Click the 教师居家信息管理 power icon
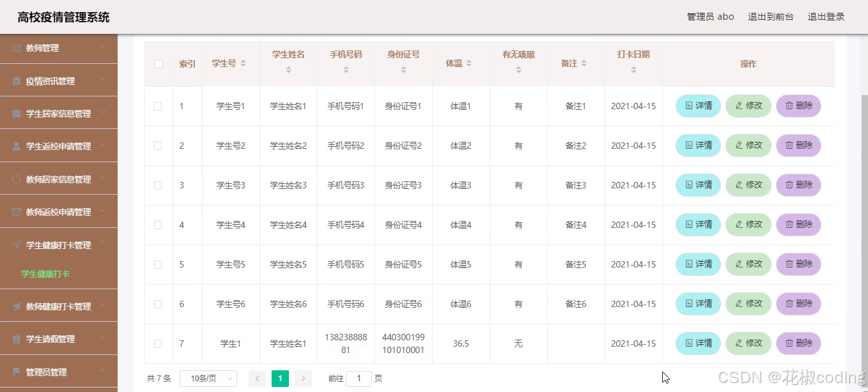The height and width of the screenshot is (392, 868). (17, 179)
